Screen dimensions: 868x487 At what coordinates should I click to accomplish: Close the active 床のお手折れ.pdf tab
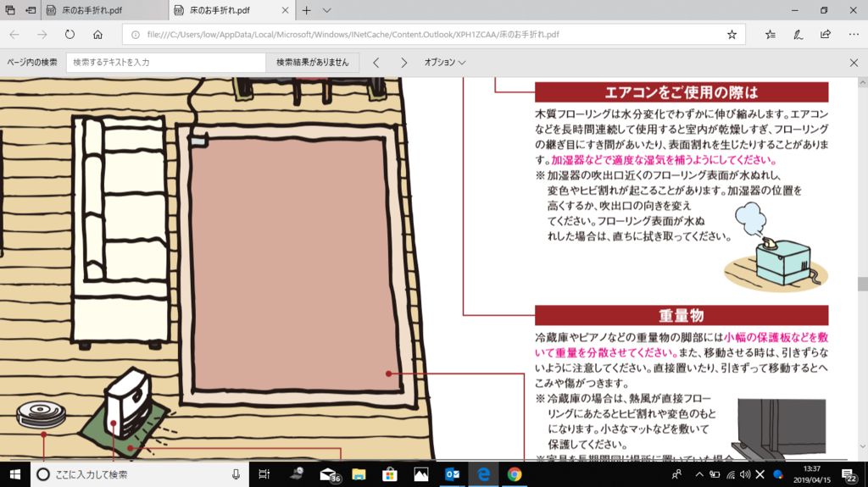pos(285,10)
